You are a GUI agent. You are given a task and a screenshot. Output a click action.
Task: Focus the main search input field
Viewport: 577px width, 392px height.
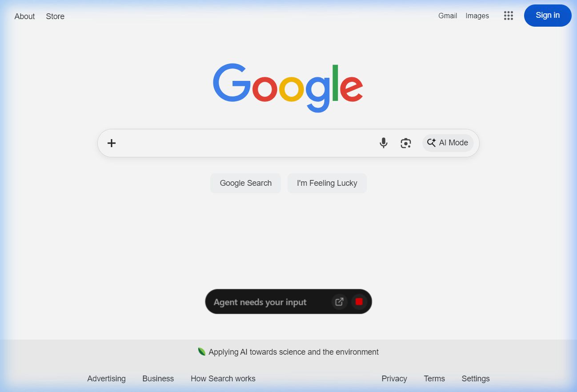(x=244, y=143)
